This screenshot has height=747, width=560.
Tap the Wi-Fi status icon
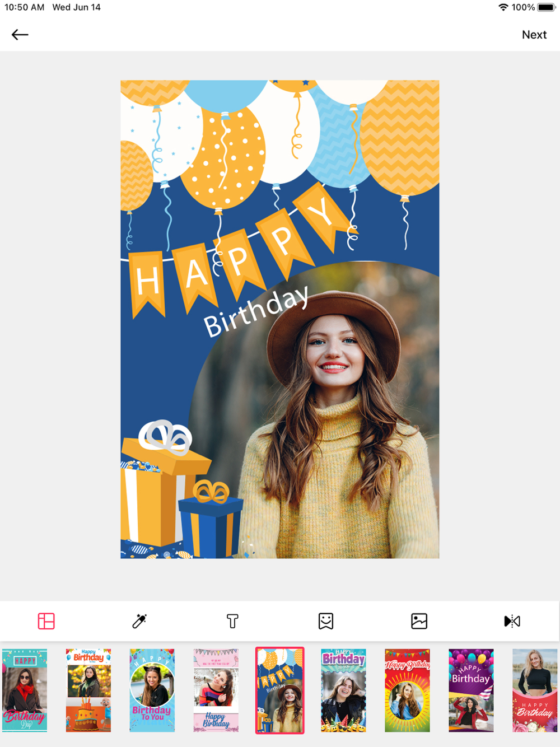503,7
